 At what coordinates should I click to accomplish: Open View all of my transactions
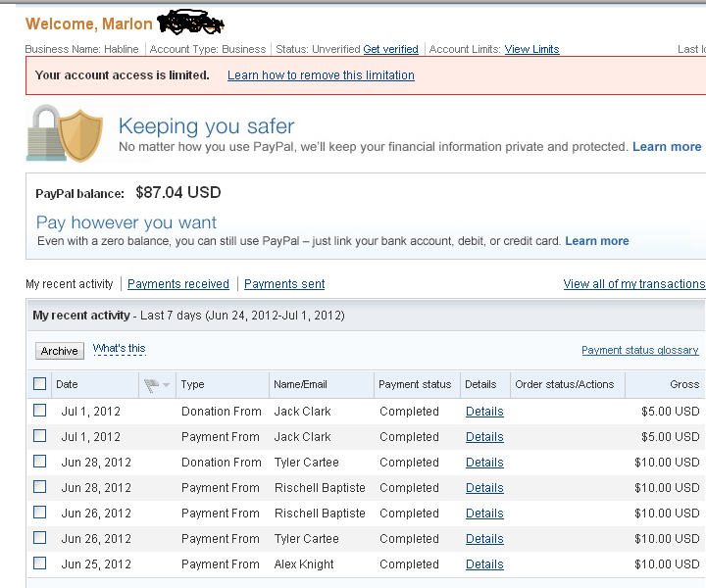coord(634,284)
